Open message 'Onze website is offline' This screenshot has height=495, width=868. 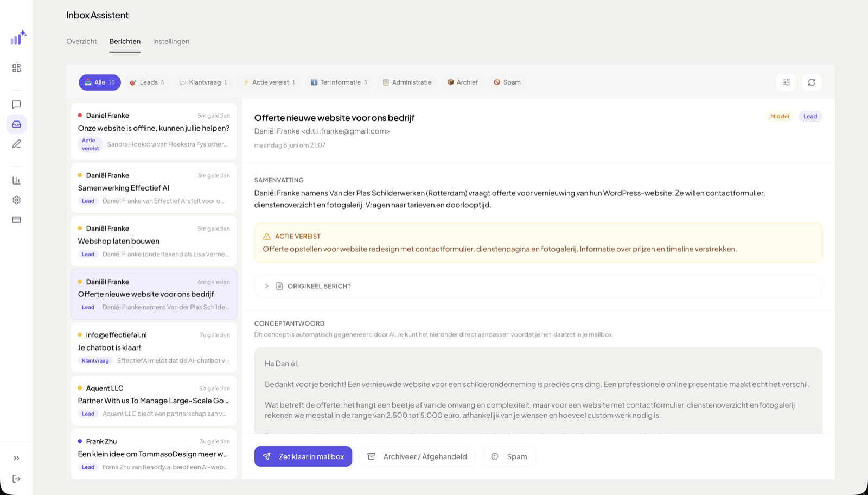(154, 131)
